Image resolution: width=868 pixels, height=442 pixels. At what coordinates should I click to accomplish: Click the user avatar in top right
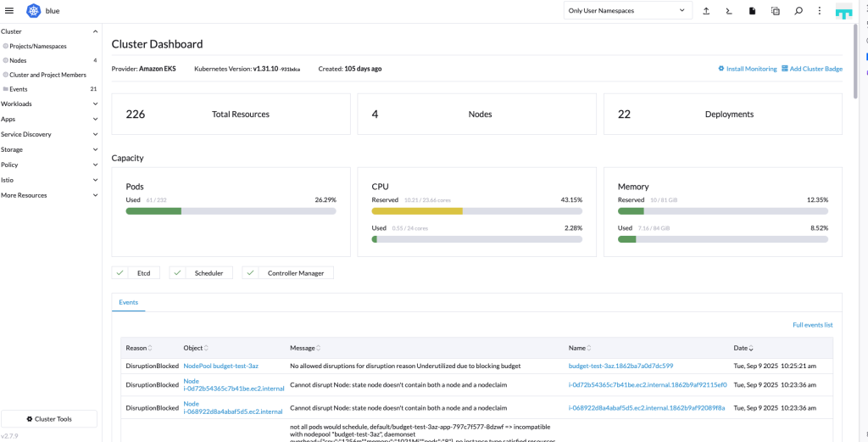843,11
